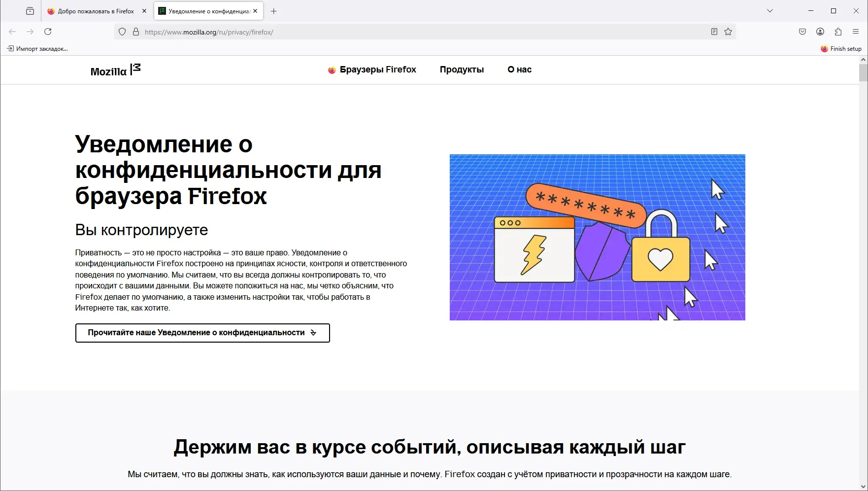Close the Уведомление о конфиденциальности tab
This screenshot has height=491, width=868.
255,11
